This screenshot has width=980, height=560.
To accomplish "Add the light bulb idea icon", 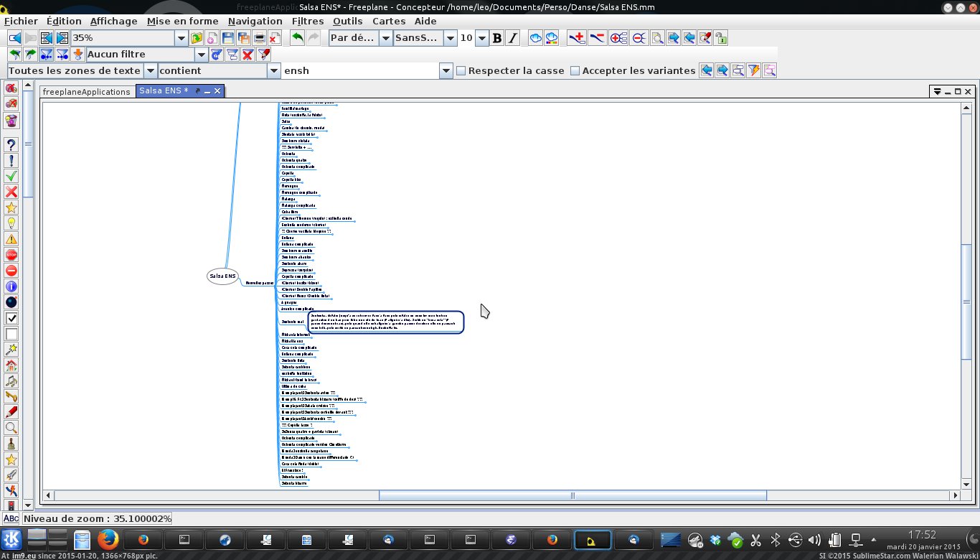I will [11, 223].
